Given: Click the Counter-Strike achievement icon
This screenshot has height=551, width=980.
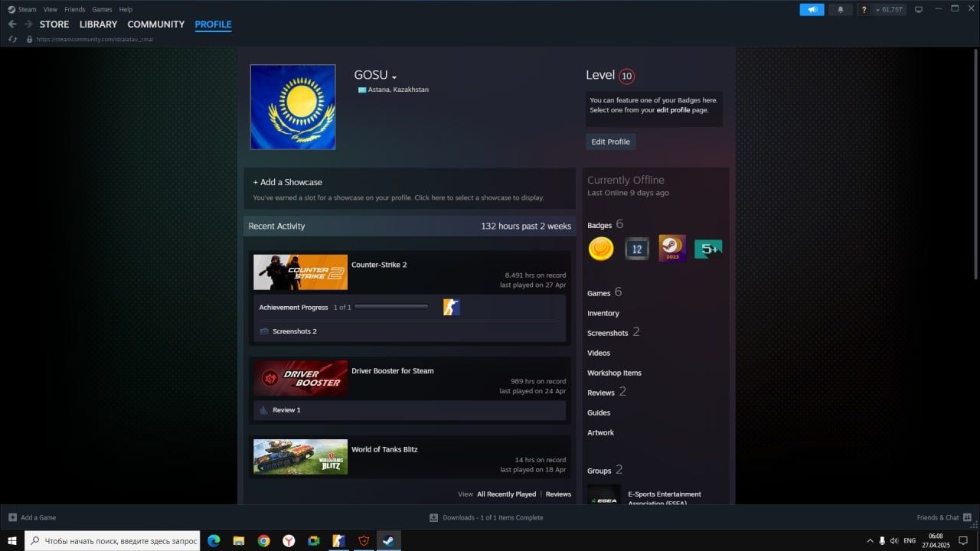Looking at the screenshot, I should tap(452, 308).
